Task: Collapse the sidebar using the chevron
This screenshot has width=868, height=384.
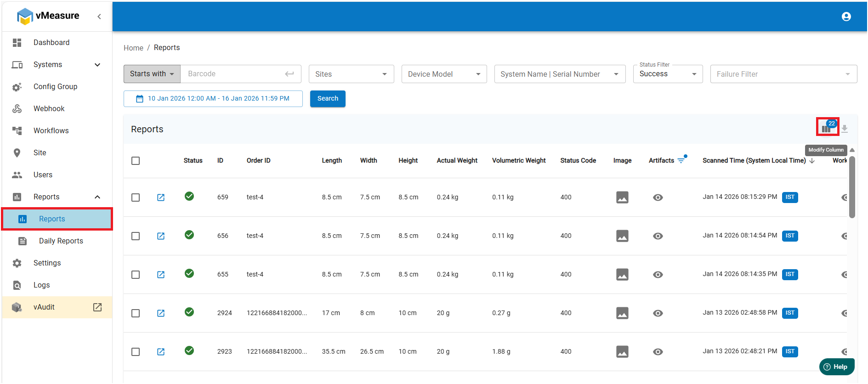Action: [x=99, y=17]
